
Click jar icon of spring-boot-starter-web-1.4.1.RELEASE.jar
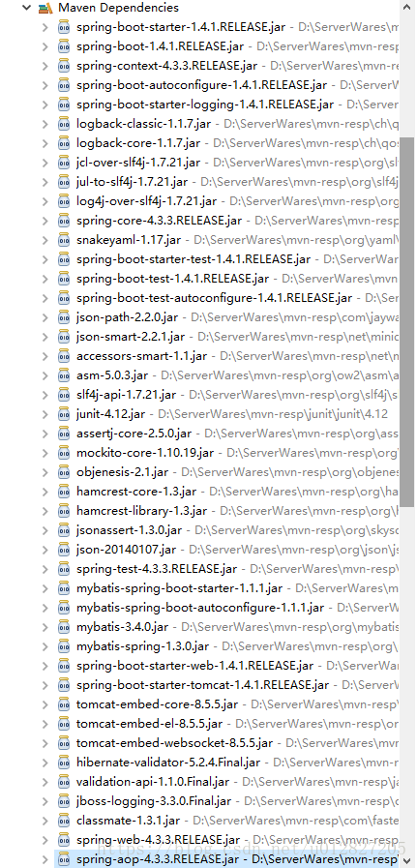(x=64, y=666)
